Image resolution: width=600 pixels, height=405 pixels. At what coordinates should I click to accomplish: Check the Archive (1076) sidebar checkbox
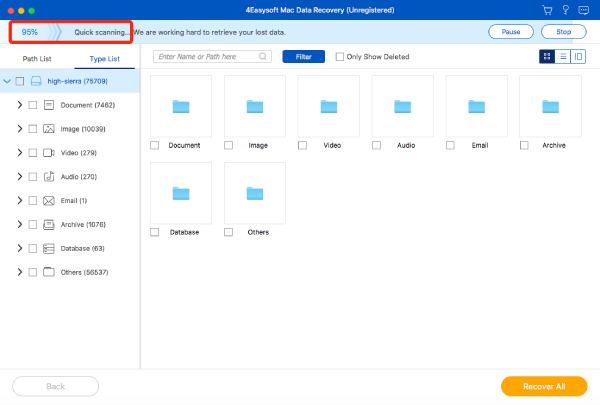click(x=33, y=224)
